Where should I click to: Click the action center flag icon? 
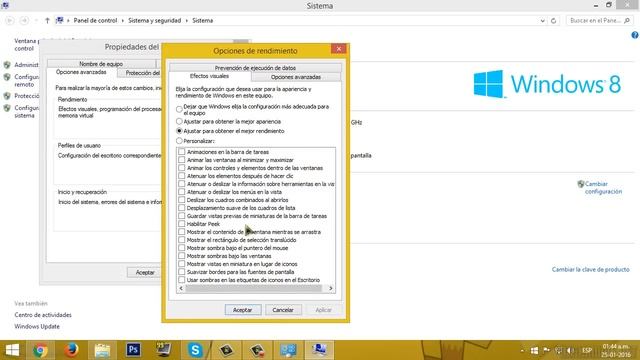point(546,350)
